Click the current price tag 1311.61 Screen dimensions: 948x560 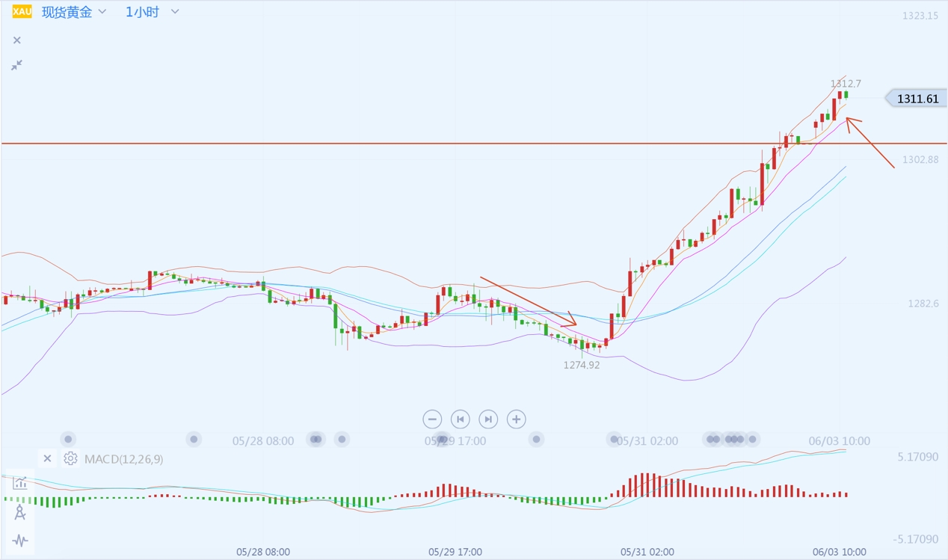point(917,99)
